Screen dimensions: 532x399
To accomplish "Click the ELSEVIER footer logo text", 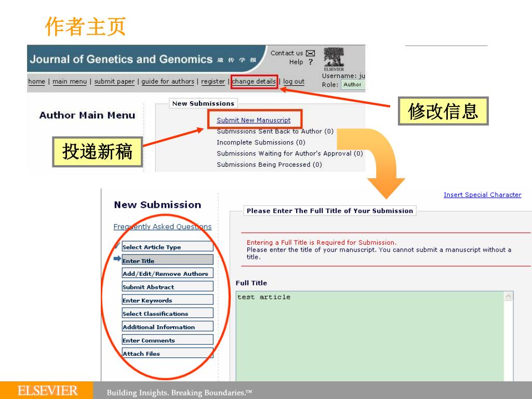I will 47,391.
